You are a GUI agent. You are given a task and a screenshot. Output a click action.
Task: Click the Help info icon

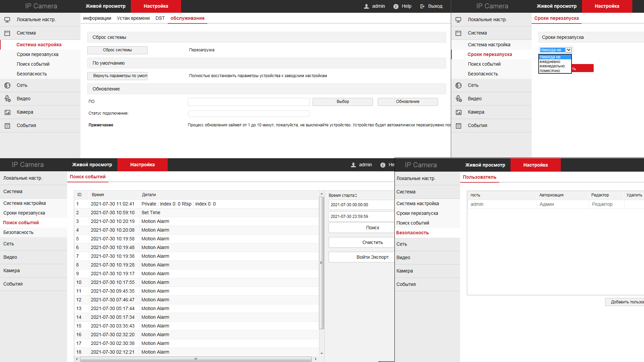(396, 6)
